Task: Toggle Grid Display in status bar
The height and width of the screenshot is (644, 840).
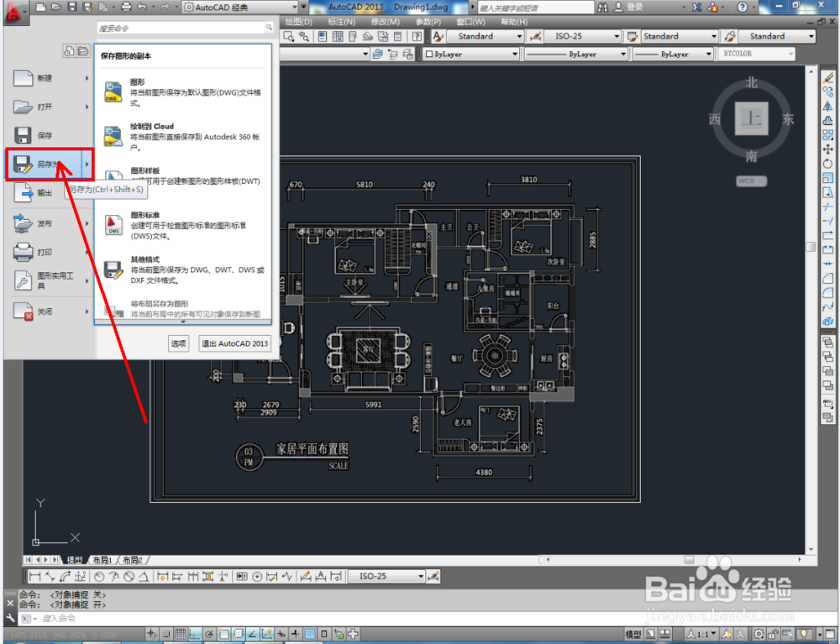Action: [181, 635]
